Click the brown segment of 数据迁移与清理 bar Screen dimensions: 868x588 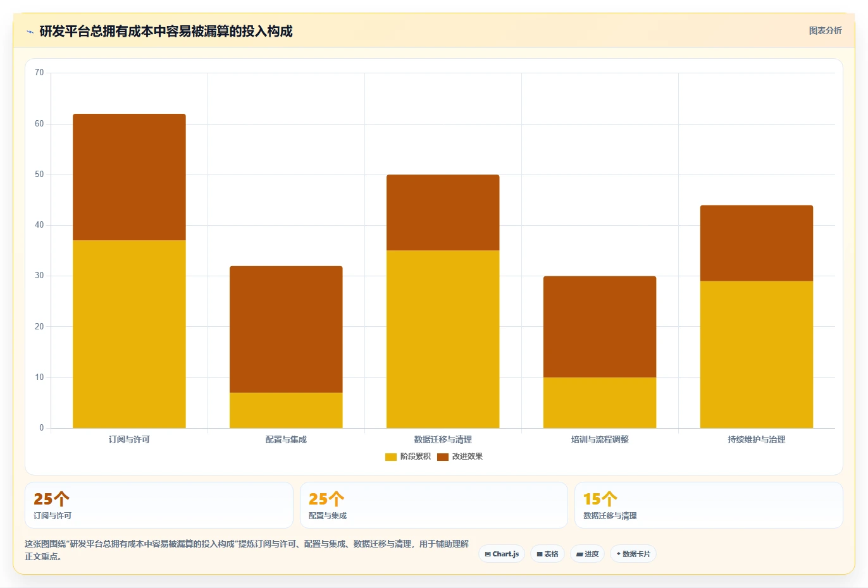pyautogui.click(x=443, y=212)
